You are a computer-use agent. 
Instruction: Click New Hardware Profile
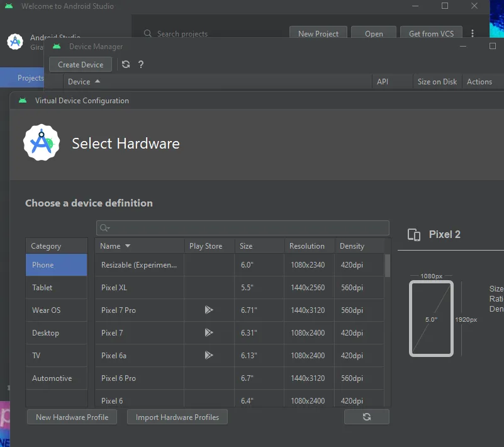click(x=72, y=416)
